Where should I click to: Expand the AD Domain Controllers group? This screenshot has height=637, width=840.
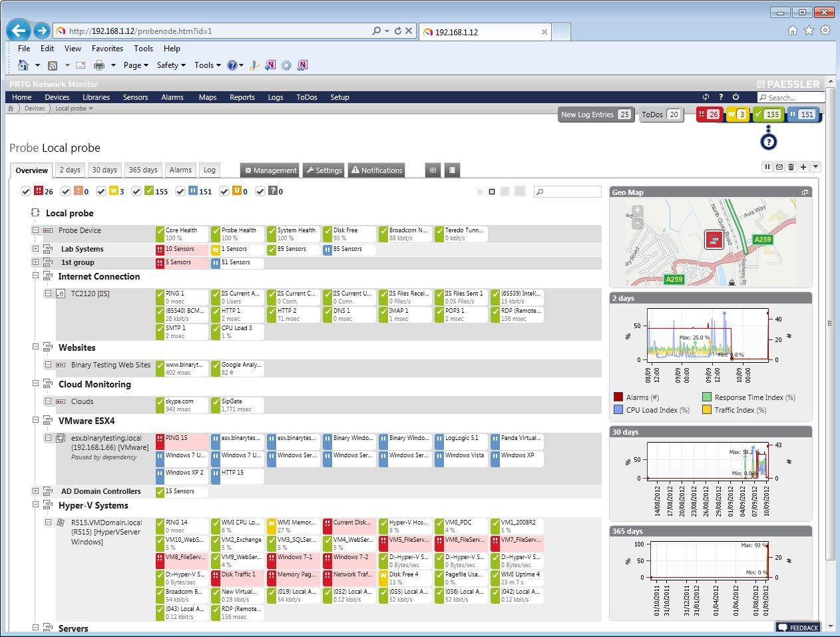35,491
